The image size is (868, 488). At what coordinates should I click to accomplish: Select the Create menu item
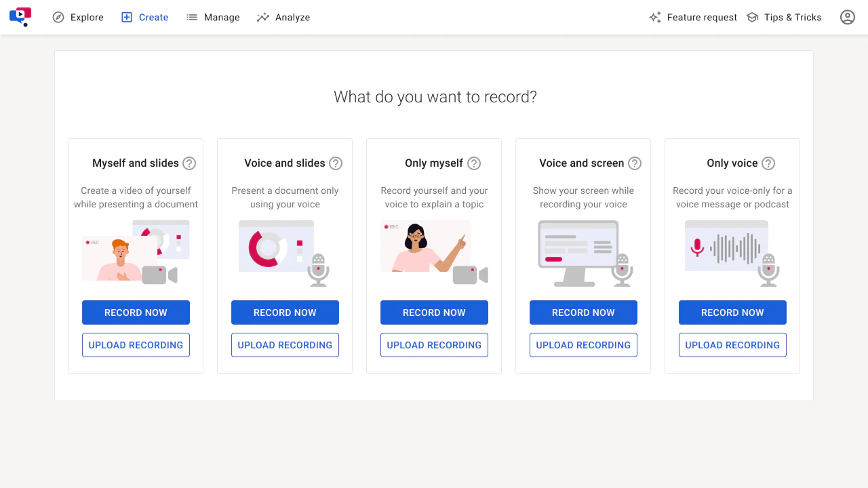144,18
